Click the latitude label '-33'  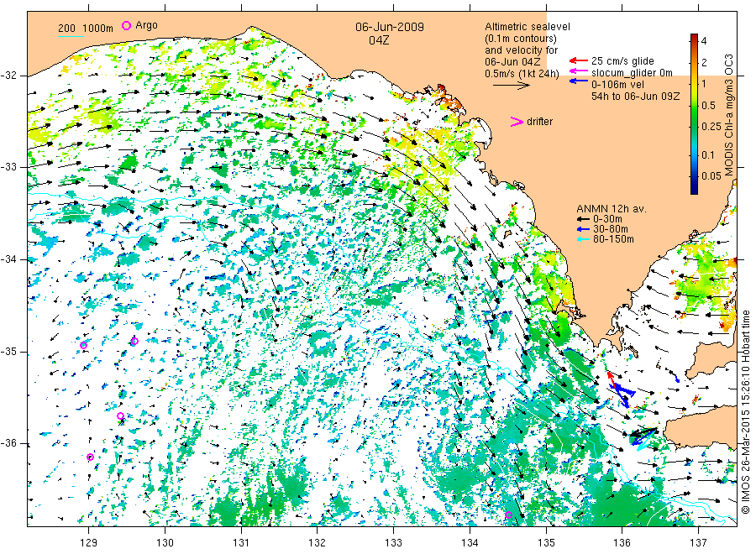(8, 167)
